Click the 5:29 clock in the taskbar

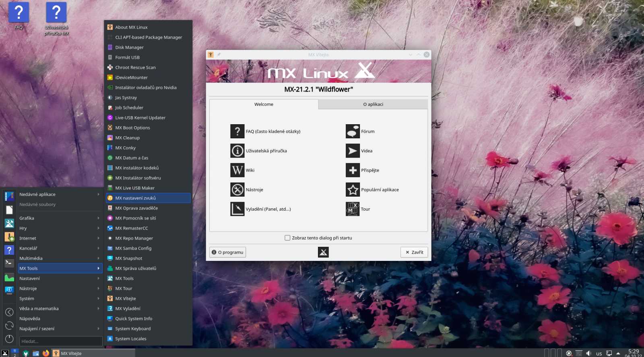[x=633, y=351]
